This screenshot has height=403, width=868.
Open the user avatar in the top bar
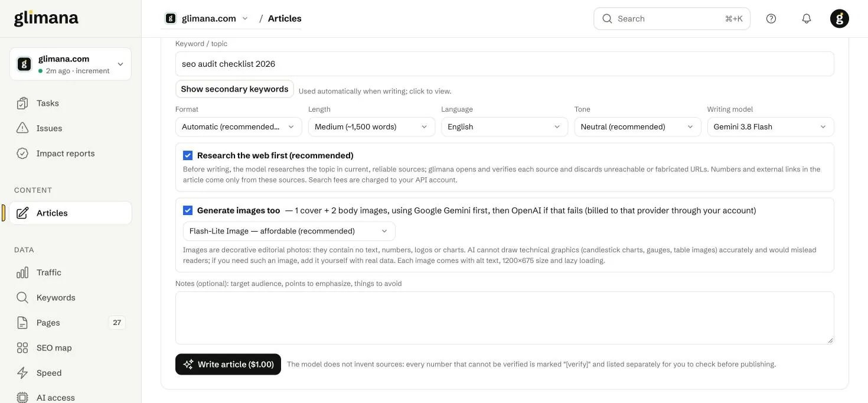point(840,18)
